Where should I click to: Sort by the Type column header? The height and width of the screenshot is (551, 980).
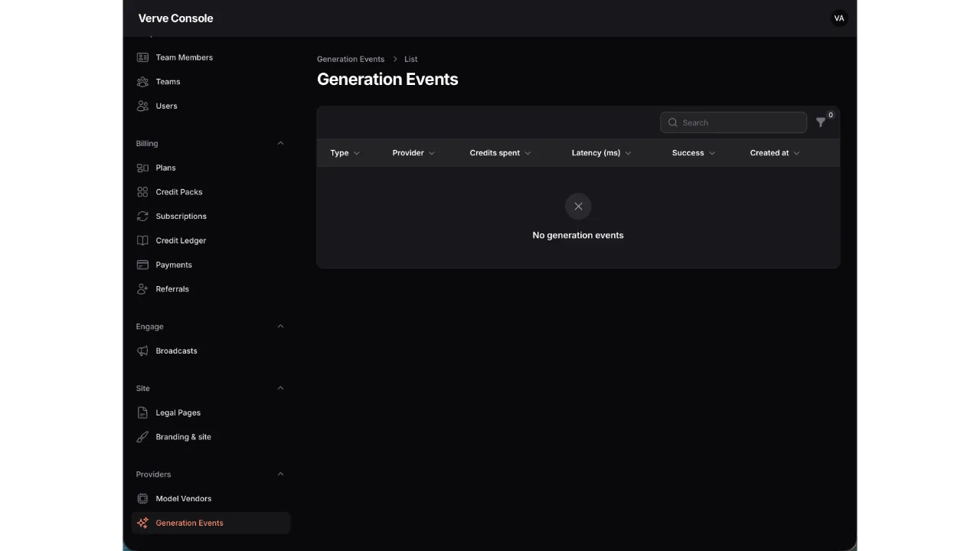[345, 153]
